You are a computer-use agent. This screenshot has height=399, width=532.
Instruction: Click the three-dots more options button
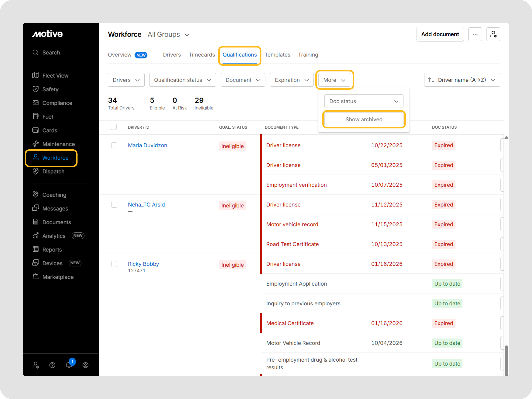pyautogui.click(x=475, y=34)
